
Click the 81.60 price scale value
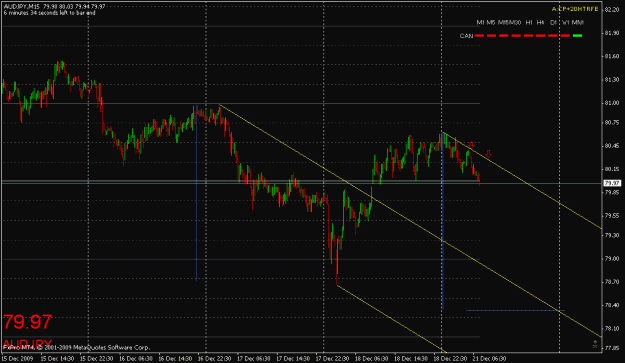click(x=612, y=57)
